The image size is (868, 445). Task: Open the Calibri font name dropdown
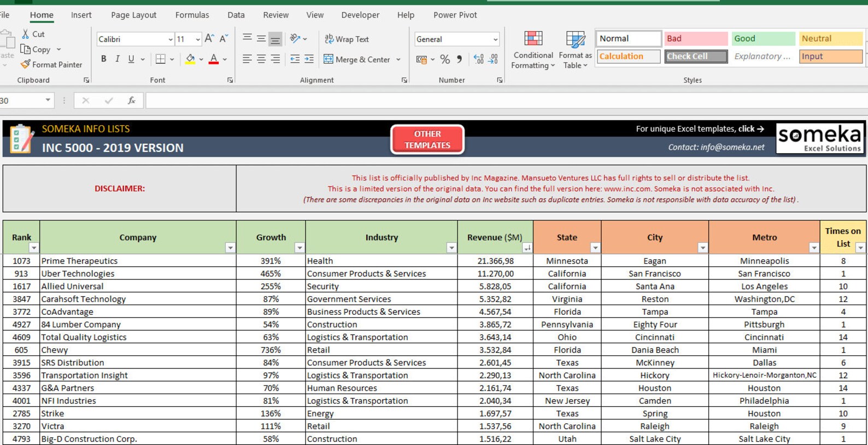point(171,39)
